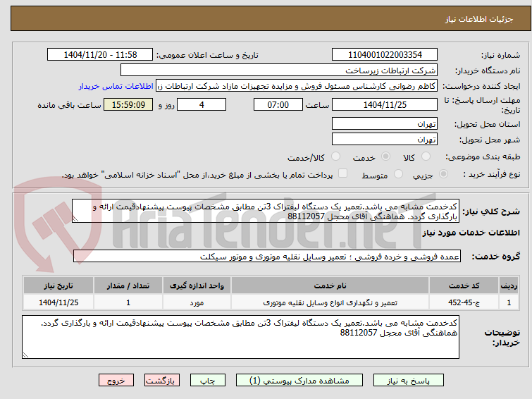Click the واحد اندازه گیری column header

coord(197,286)
